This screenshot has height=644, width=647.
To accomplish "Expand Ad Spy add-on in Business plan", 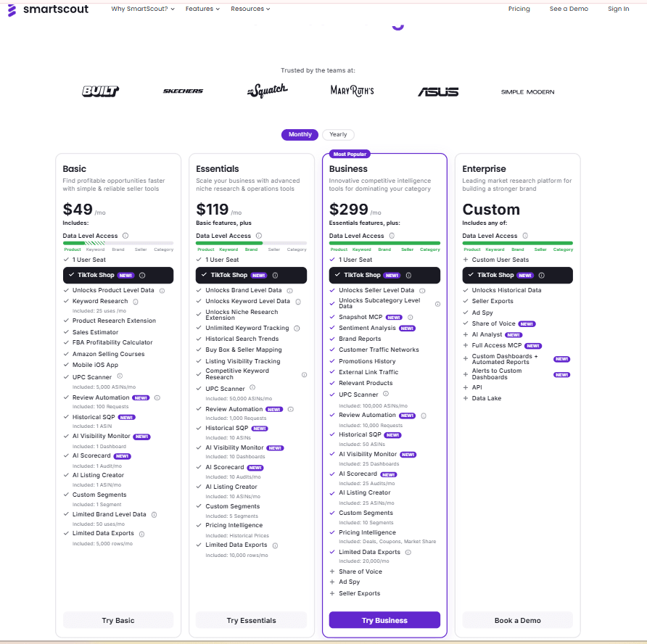I will 331,582.
